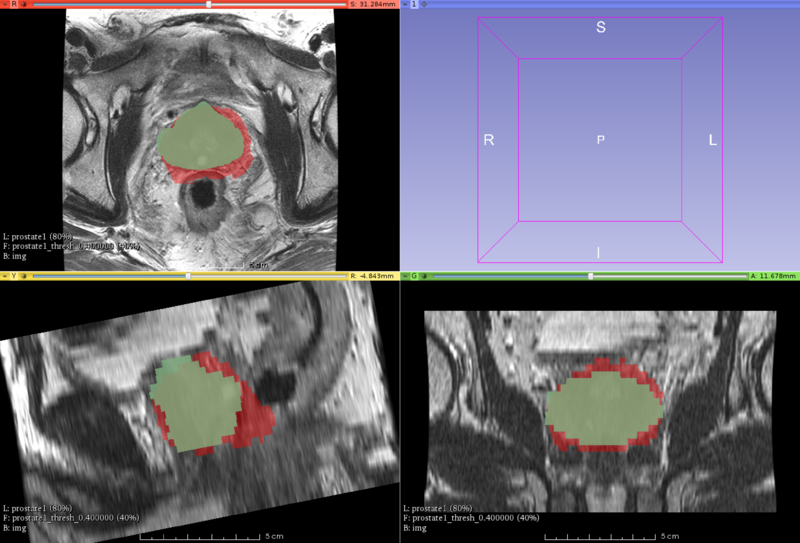Click the pin icon in the 3D view bar
This screenshot has height=543, width=800.
[x=406, y=4]
